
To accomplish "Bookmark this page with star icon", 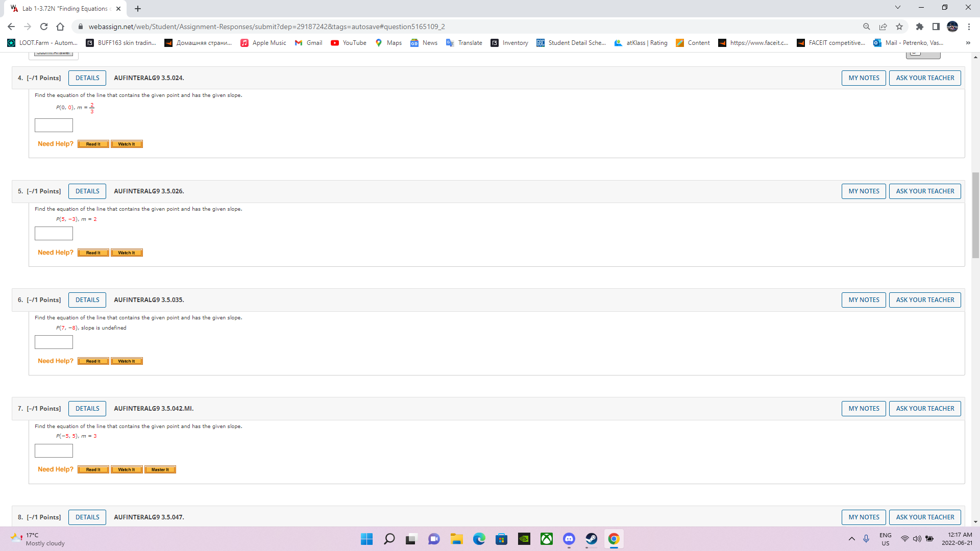I will pyautogui.click(x=899, y=27).
